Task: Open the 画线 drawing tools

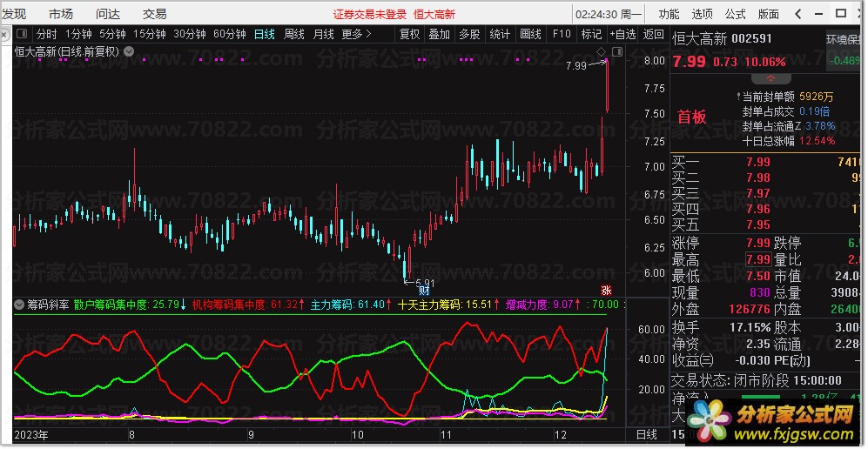Action: click(530, 34)
